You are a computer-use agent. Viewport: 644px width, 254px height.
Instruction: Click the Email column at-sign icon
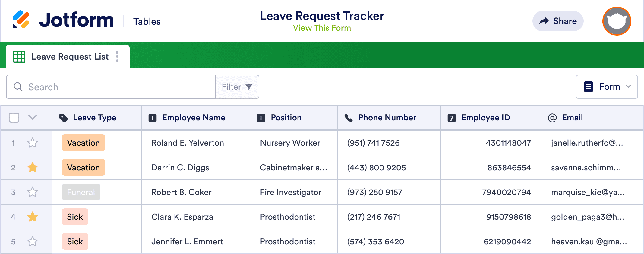point(552,118)
